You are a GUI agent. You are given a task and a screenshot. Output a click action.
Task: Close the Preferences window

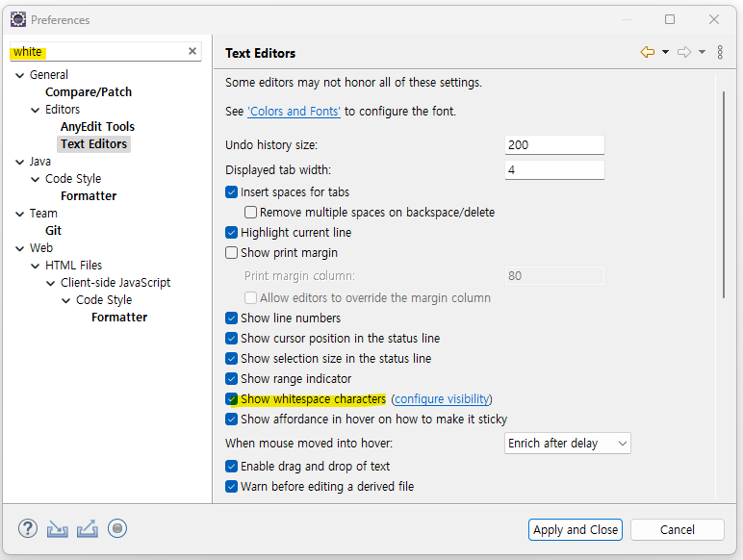[714, 19]
